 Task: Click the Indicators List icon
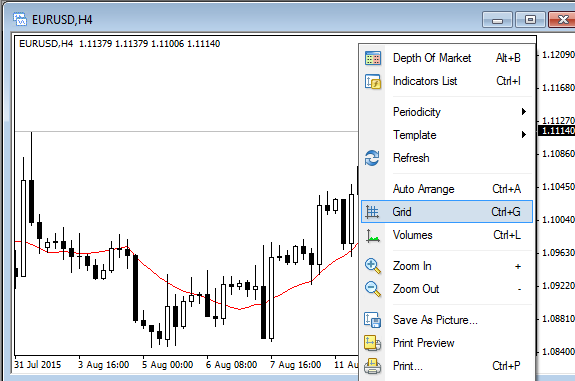(x=373, y=81)
